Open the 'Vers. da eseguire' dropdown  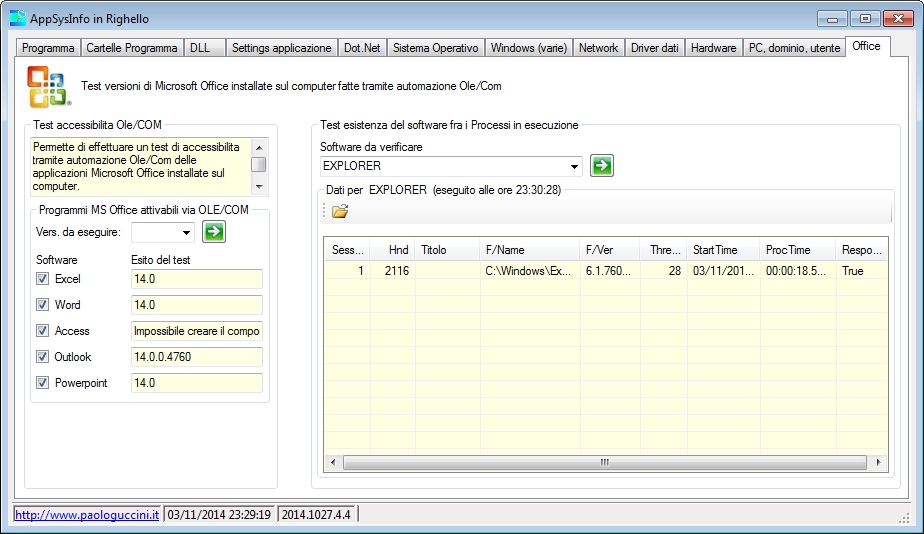click(186, 232)
